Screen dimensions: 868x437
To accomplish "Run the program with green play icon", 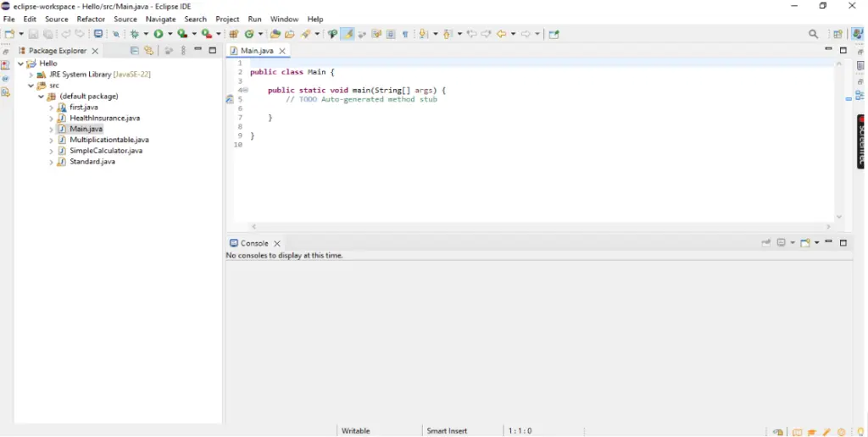I will point(159,34).
